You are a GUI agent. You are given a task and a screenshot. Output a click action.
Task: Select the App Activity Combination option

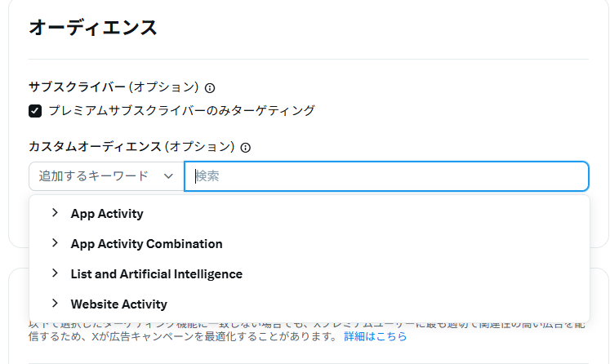[147, 244]
